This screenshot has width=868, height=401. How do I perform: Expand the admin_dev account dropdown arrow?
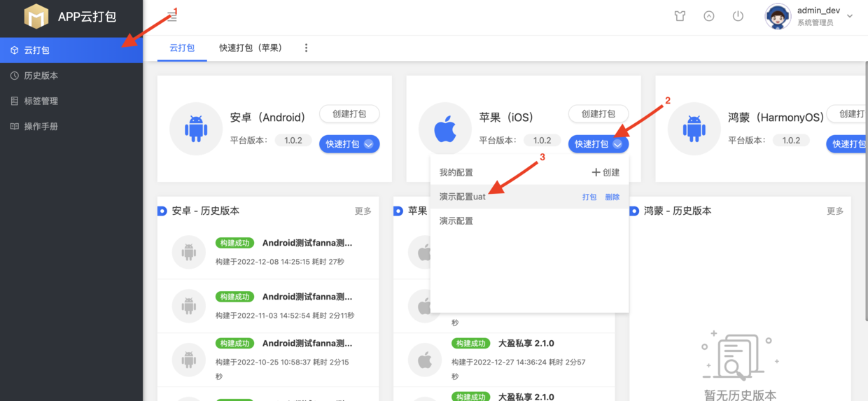click(x=850, y=16)
